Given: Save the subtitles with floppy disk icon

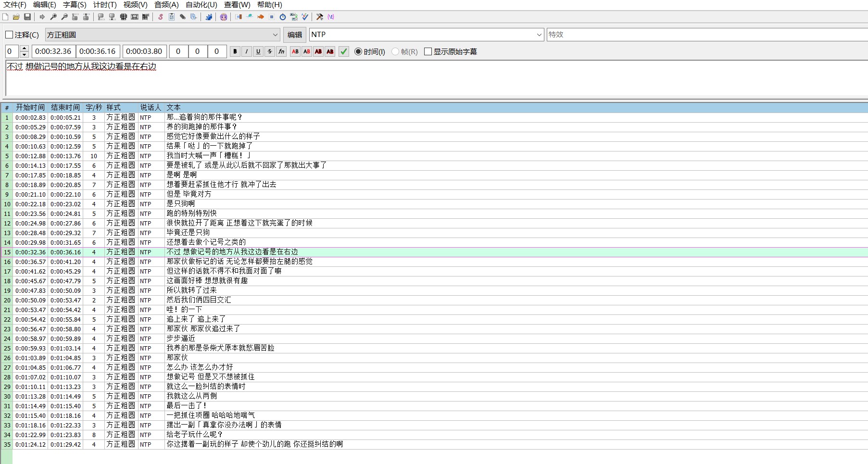Looking at the screenshot, I should coord(27,17).
